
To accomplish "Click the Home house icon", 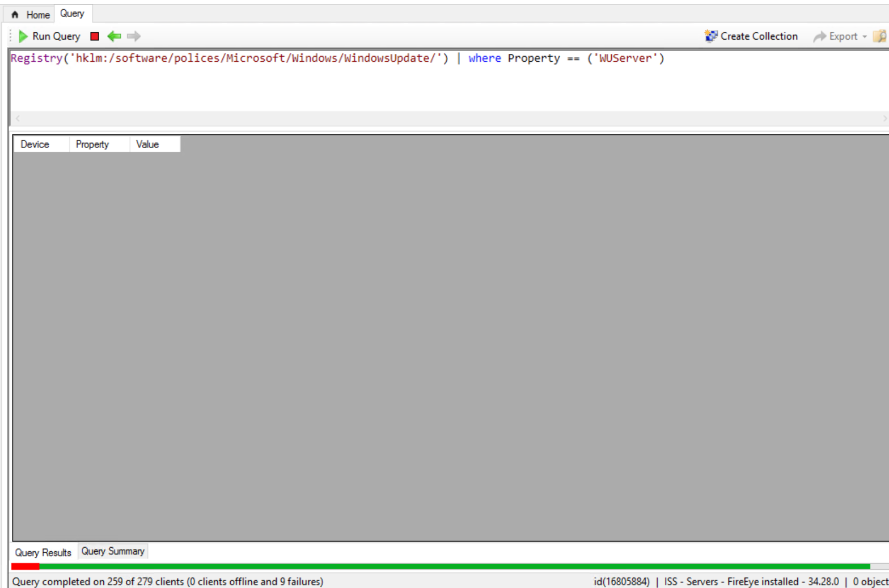I will 15,15.
